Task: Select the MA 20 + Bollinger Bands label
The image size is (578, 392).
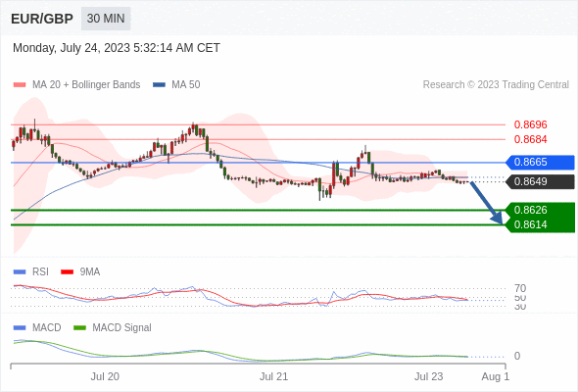Action: (86, 85)
